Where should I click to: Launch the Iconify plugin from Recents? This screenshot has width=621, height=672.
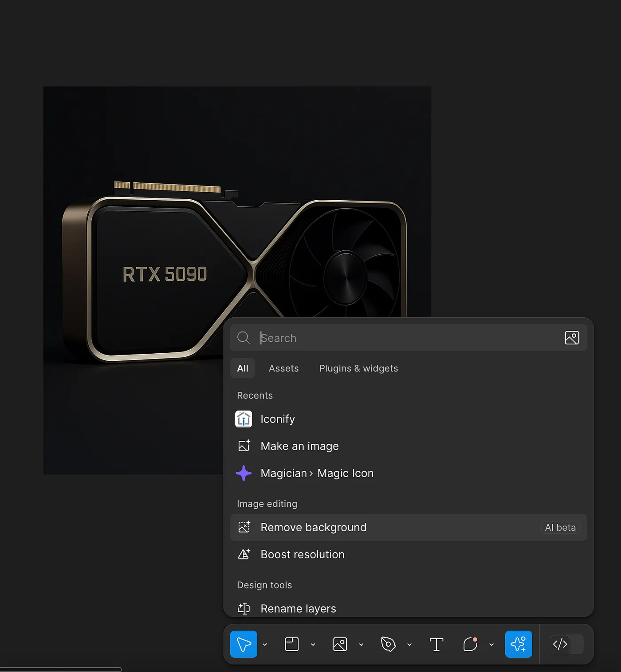(278, 419)
